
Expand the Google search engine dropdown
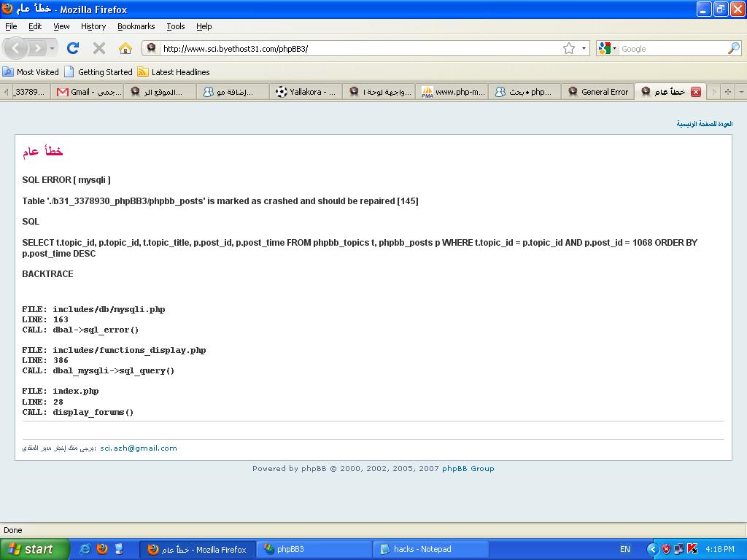[x=608, y=48]
